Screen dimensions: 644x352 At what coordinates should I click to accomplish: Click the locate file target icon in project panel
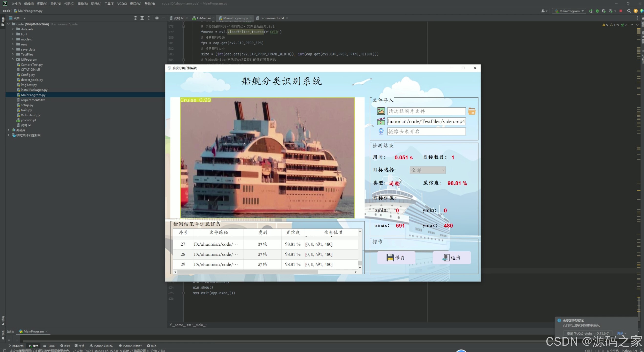click(x=135, y=18)
